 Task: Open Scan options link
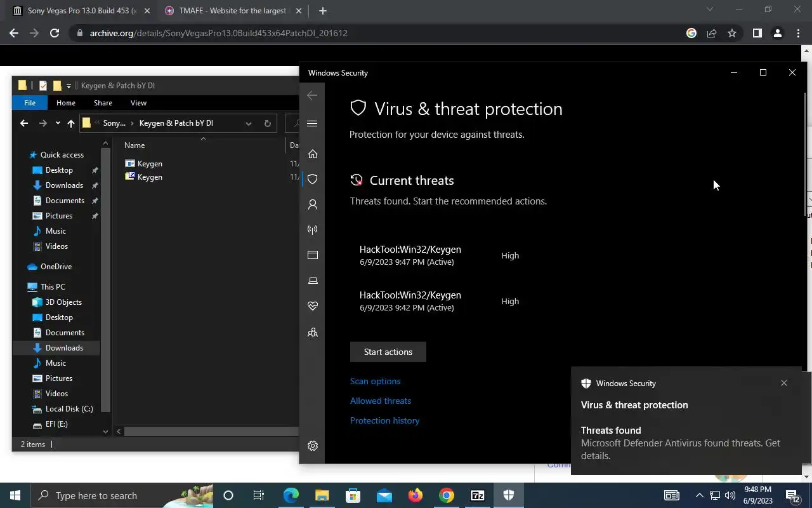375,381
